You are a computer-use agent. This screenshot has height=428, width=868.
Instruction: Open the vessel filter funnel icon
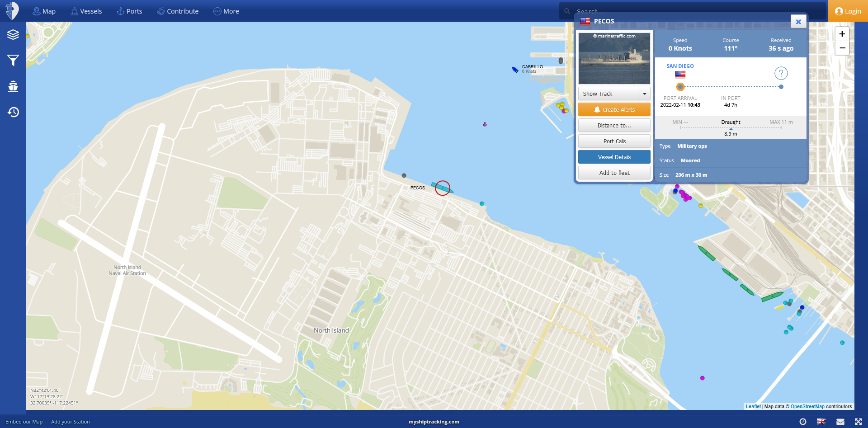click(13, 60)
